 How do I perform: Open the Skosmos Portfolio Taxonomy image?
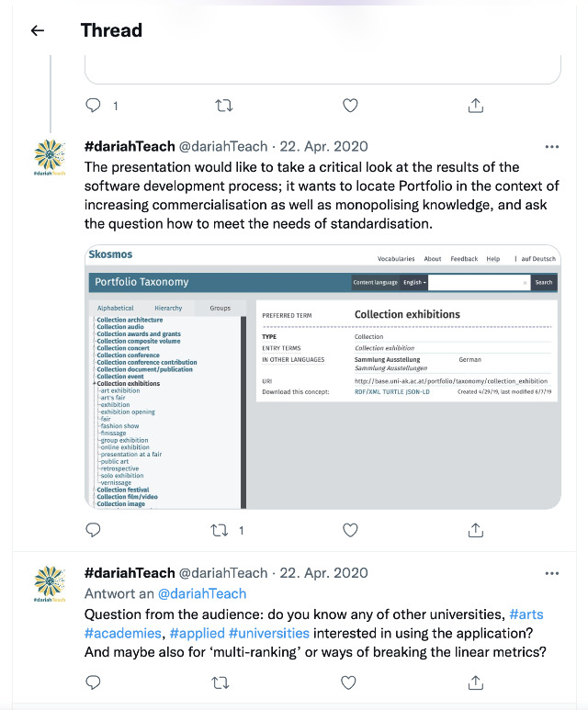322,377
